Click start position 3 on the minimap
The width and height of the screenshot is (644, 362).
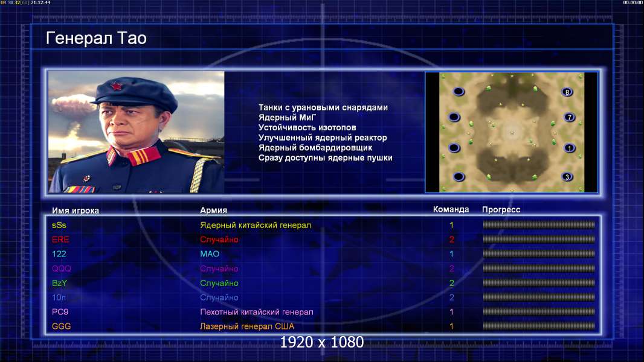tap(567, 177)
